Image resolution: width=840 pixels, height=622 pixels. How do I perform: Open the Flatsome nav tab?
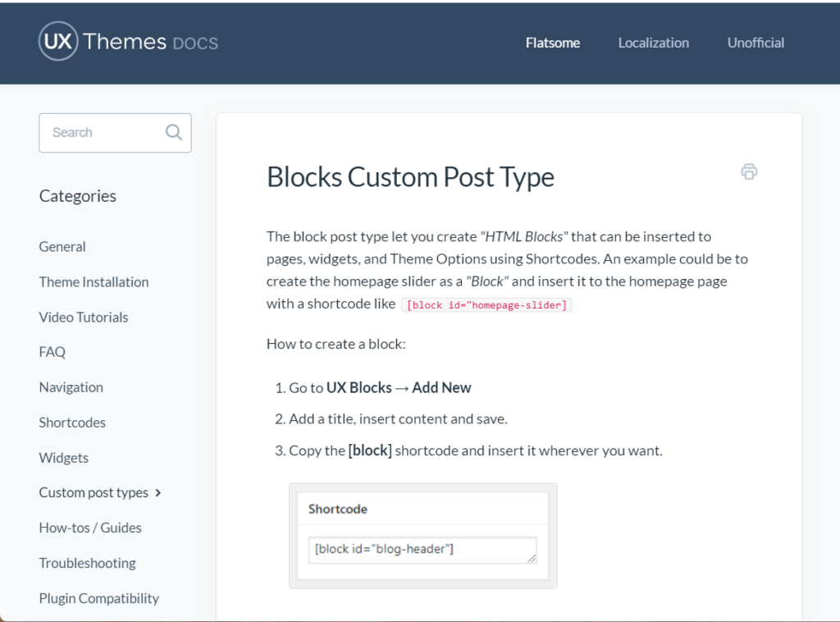(x=552, y=43)
